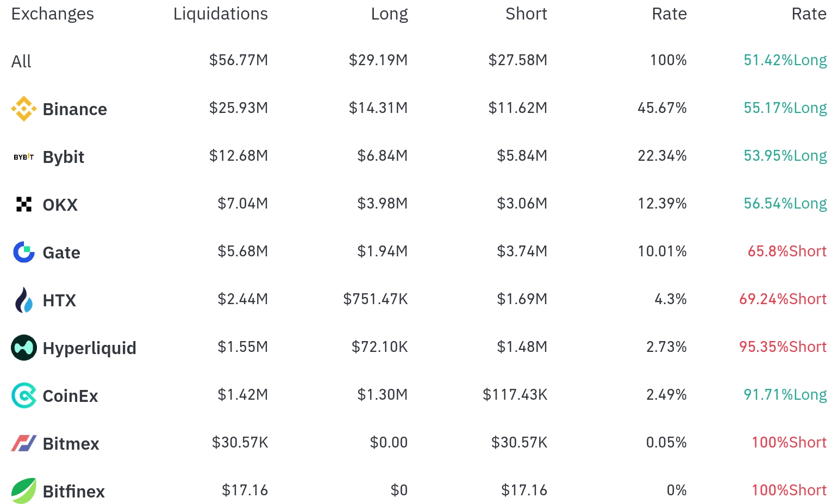Image resolution: width=838 pixels, height=504 pixels.
Task: Open the CoinEx exchange name link
Action: pos(71,396)
